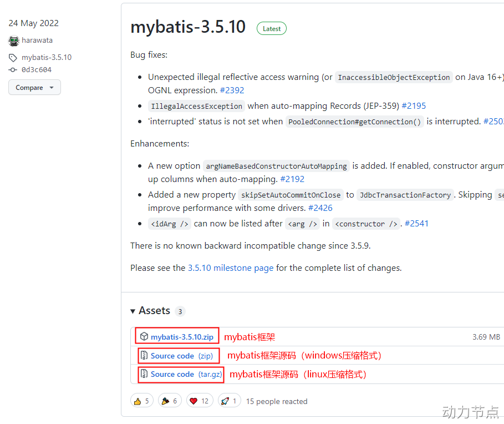
Task: Click the <constructor /> code label
Action: click(366, 224)
